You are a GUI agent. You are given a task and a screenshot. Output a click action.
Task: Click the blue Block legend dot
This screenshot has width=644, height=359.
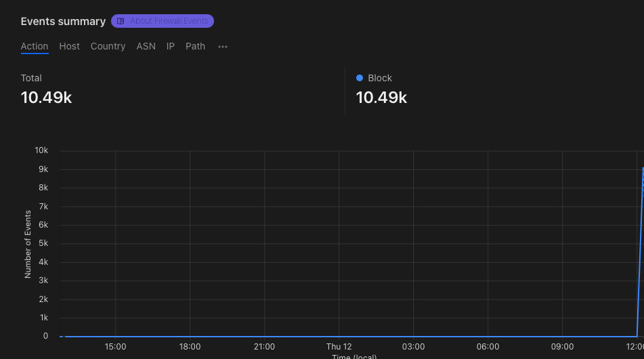click(360, 78)
